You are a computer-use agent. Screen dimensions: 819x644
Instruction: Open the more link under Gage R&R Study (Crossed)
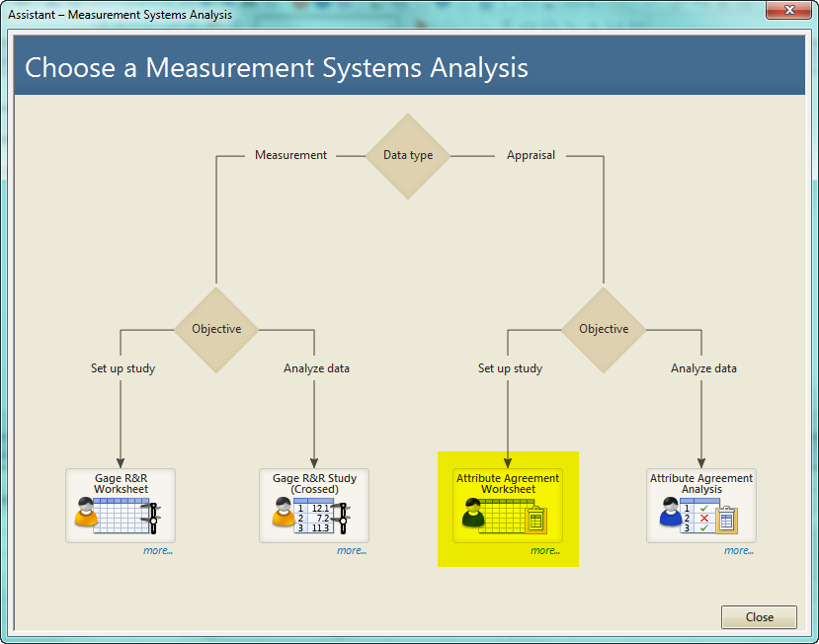click(x=352, y=550)
